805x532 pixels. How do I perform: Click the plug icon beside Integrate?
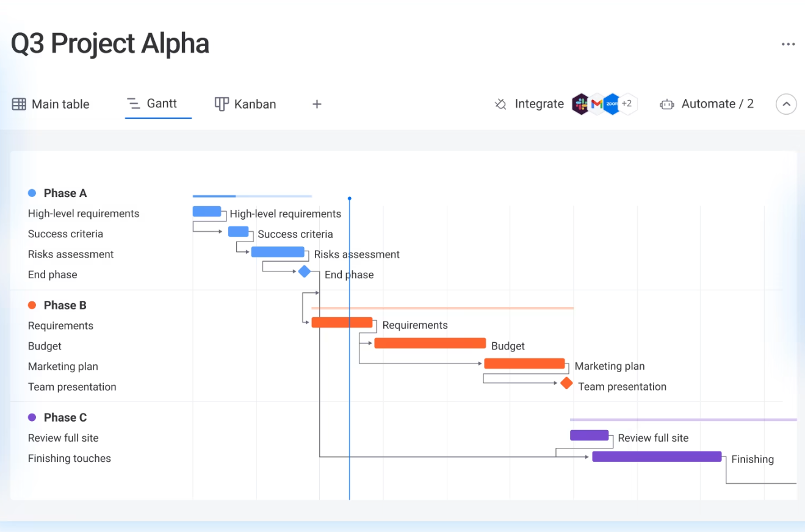tap(500, 104)
